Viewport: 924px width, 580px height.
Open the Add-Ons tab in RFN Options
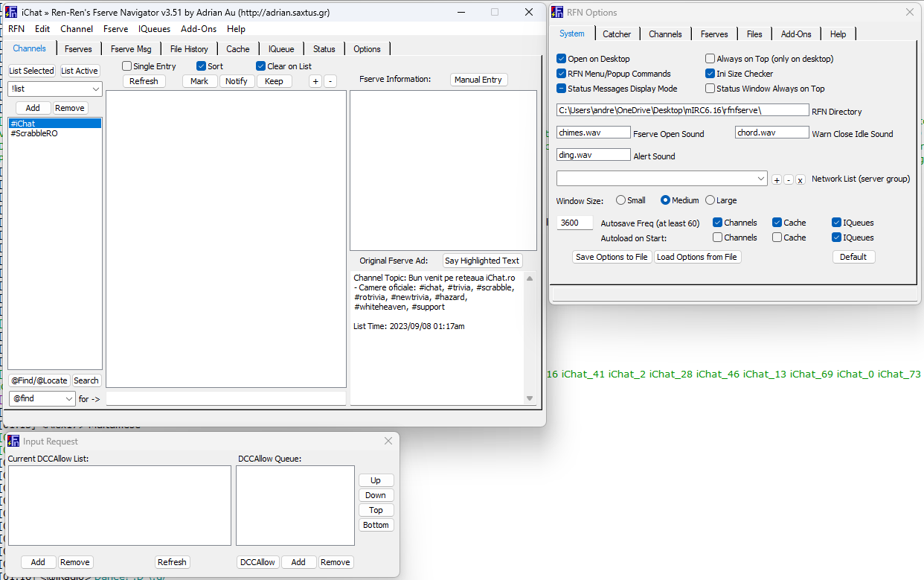coord(796,34)
